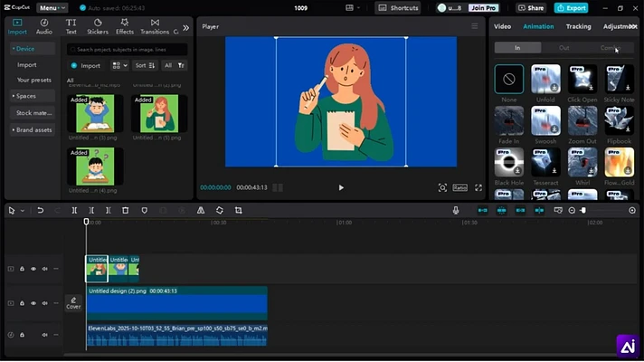Click the rotate icon in timeline toolbar

click(219, 210)
